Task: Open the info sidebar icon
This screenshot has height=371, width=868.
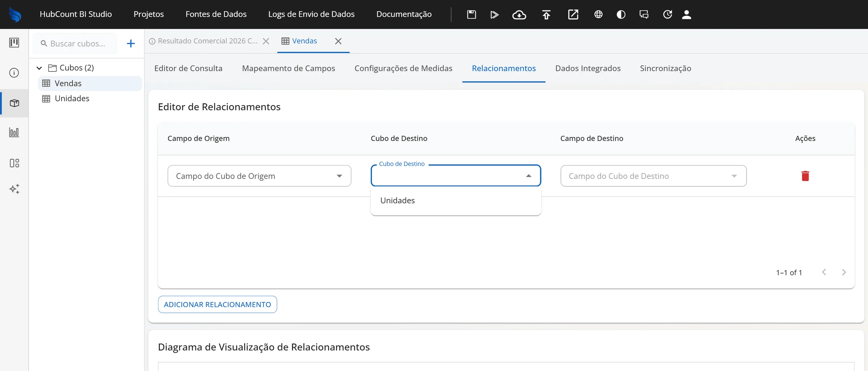Action: click(x=14, y=73)
